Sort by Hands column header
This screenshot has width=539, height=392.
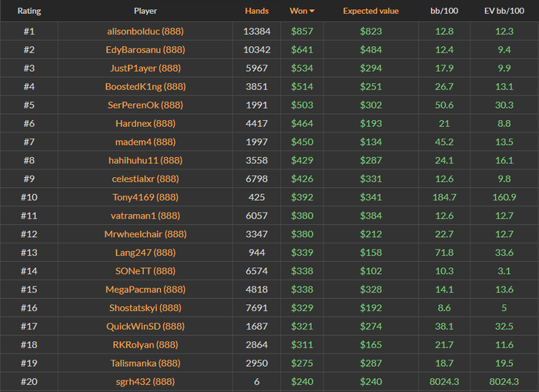click(x=256, y=12)
